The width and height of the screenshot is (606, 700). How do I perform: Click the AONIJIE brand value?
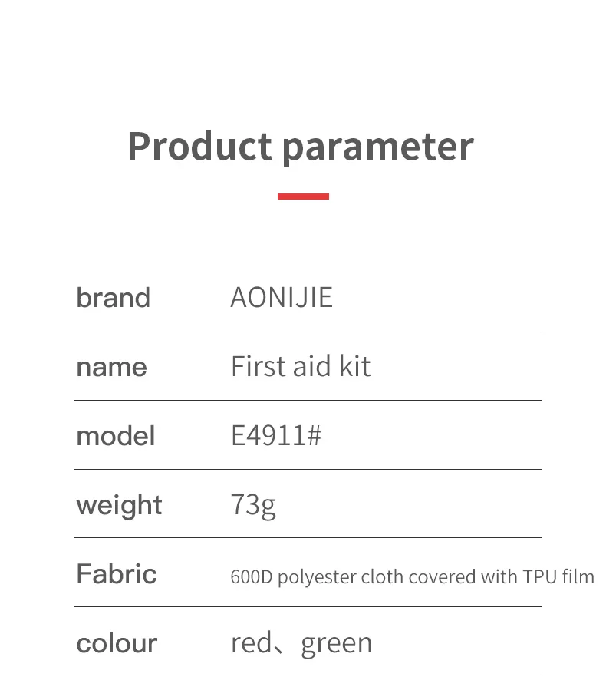click(282, 298)
